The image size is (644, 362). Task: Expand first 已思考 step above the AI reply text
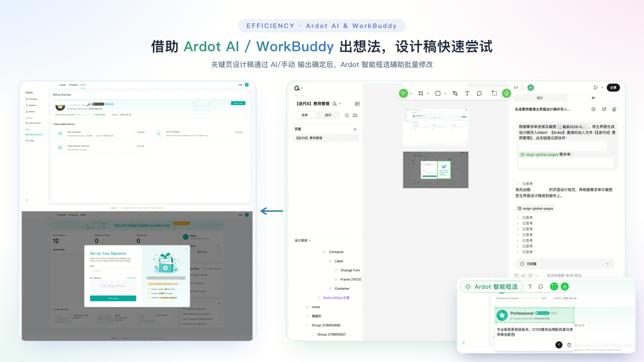click(525, 184)
